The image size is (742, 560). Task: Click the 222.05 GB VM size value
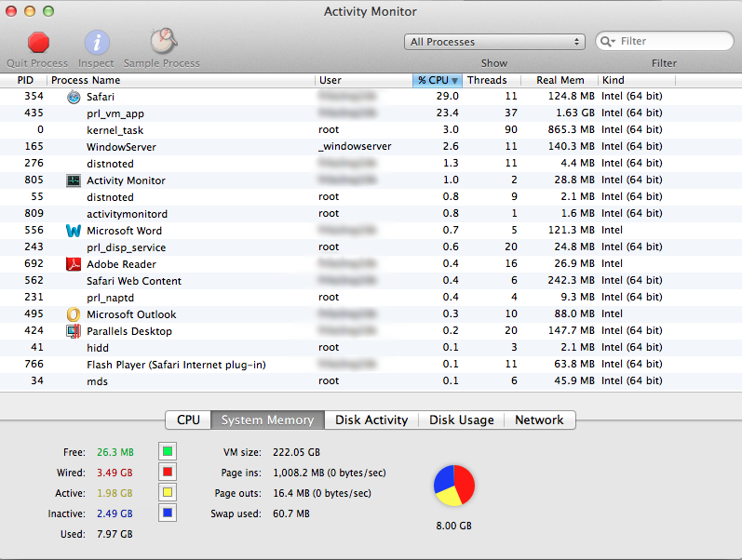pyautogui.click(x=296, y=452)
